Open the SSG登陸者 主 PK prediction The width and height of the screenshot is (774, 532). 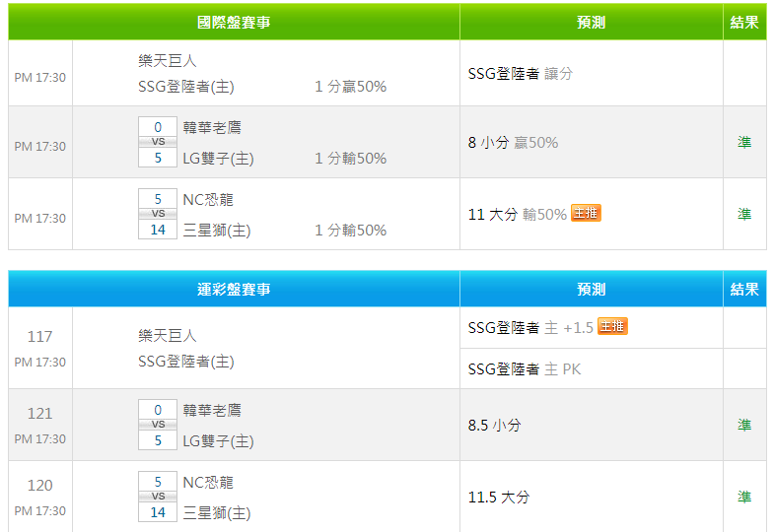pos(525,368)
